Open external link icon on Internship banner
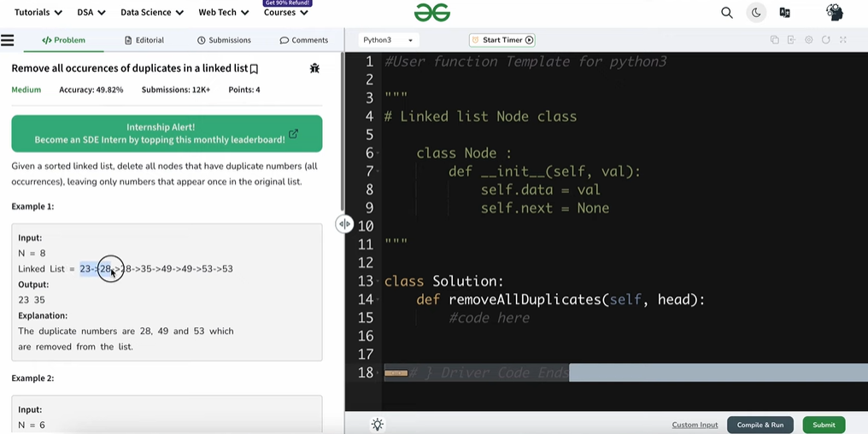Image resolution: width=868 pixels, height=434 pixels. (x=293, y=134)
